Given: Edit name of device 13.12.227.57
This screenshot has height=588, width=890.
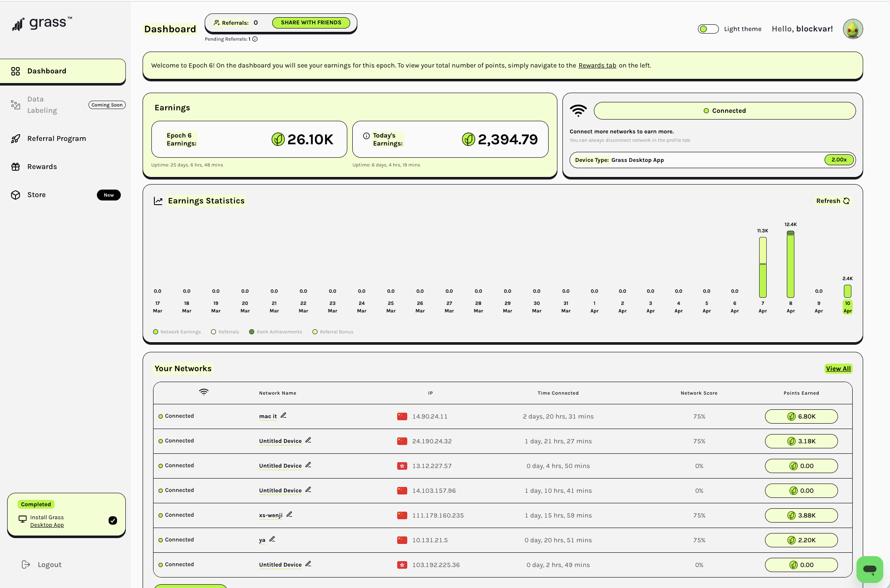Looking at the screenshot, I should pos(308,465).
